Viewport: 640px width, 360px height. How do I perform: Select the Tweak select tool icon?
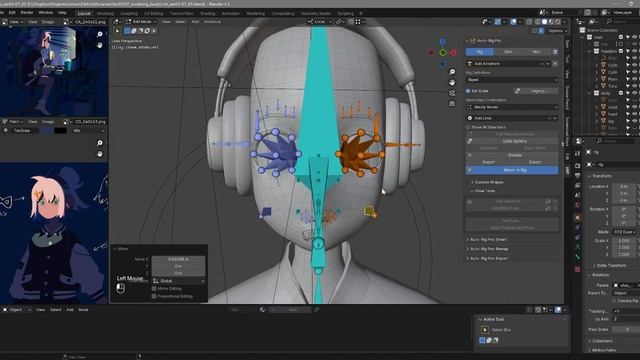point(118,31)
